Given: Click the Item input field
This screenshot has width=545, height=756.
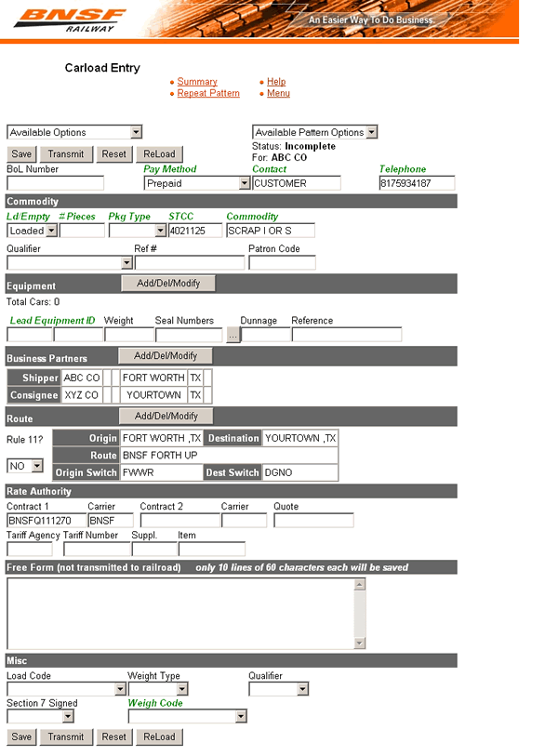Looking at the screenshot, I should coord(212,550).
